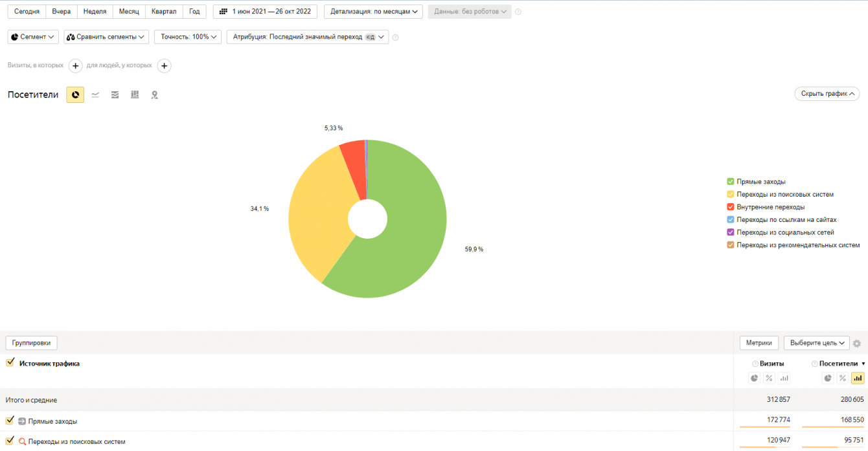Select bar chart icon under Посетители column
Viewport: 868px width, 451px height.
[x=858, y=378]
